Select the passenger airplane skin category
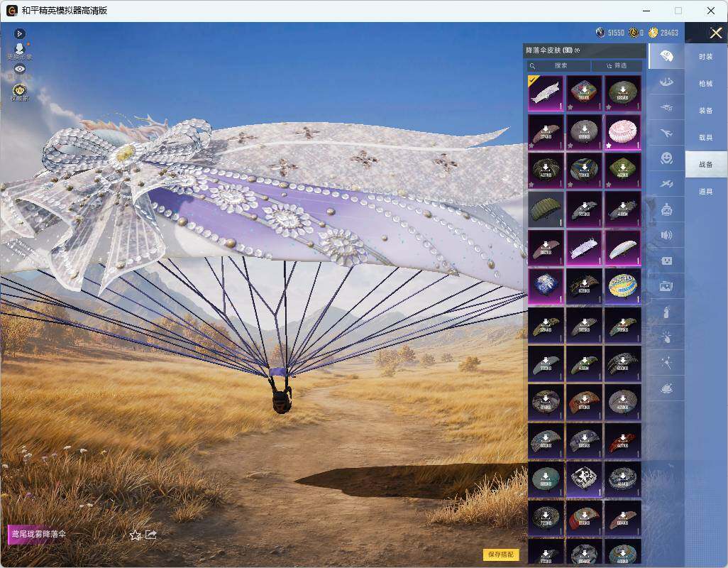 click(x=666, y=133)
